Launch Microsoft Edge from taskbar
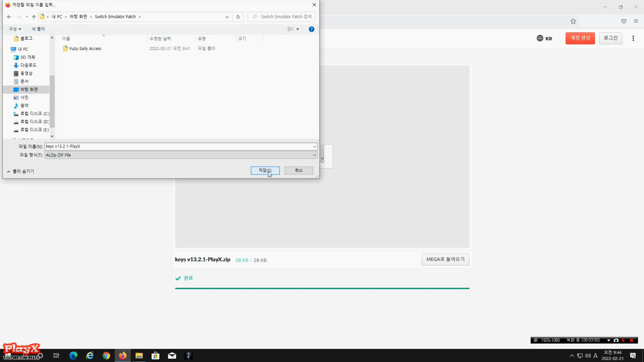This screenshot has height=362, width=644. pyautogui.click(x=73, y=355)
